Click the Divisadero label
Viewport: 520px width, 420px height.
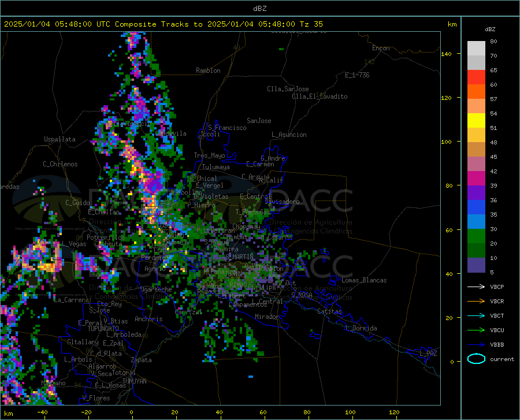click(282, 202)
